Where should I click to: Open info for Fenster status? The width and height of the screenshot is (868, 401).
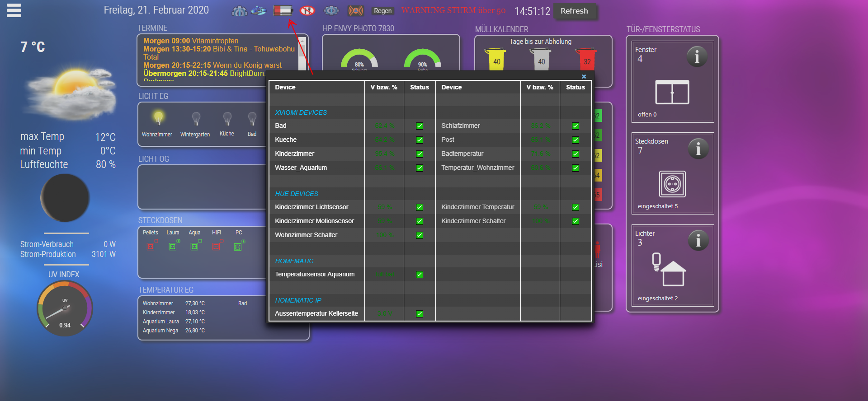point(697,57)
